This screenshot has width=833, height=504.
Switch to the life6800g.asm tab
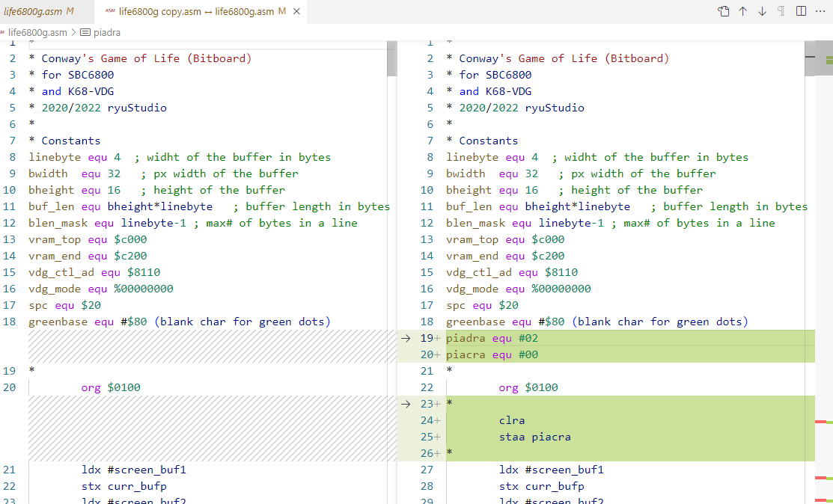click(39, 11)
